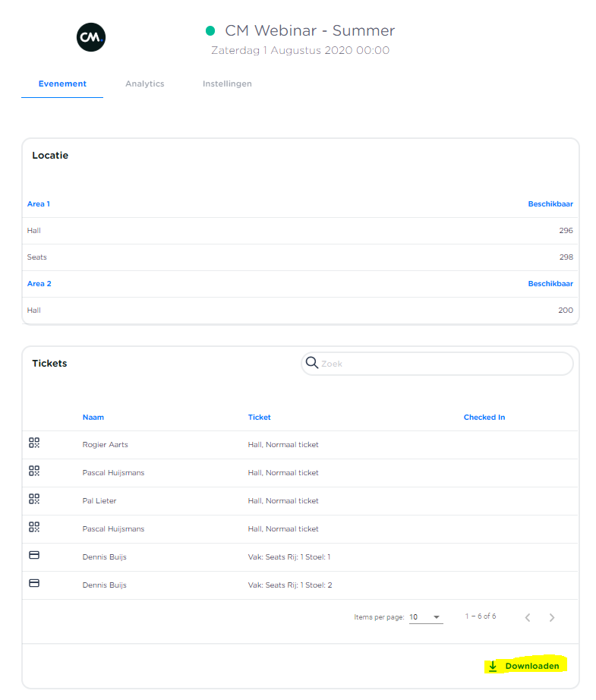Screen dimensions: 596x700
Task: Click card icon for Seats Stoel: 1 ticket
Action: click(34, 556)
